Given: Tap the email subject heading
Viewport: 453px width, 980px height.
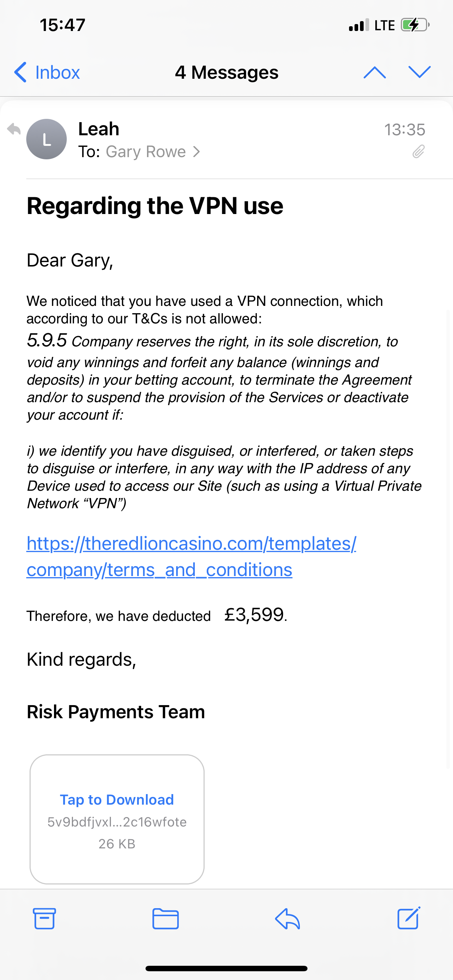Looking at the screenshot, I should (155, 206).
